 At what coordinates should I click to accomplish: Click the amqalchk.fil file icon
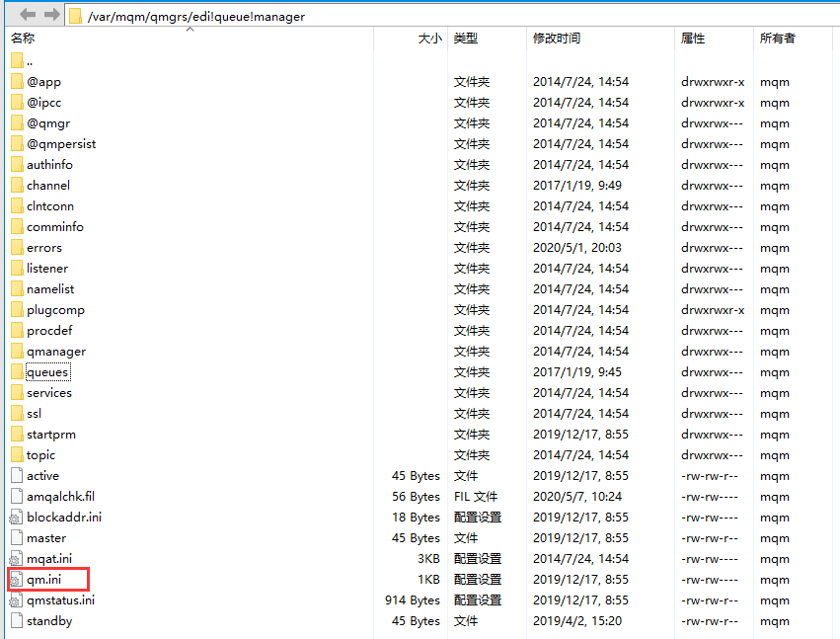17,497
